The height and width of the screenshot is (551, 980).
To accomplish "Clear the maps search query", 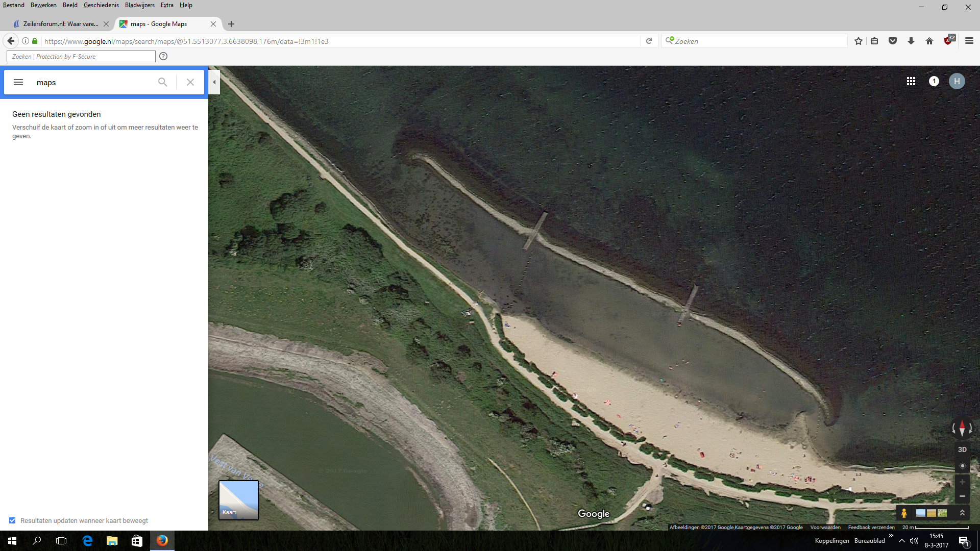I will pos(190,82).
